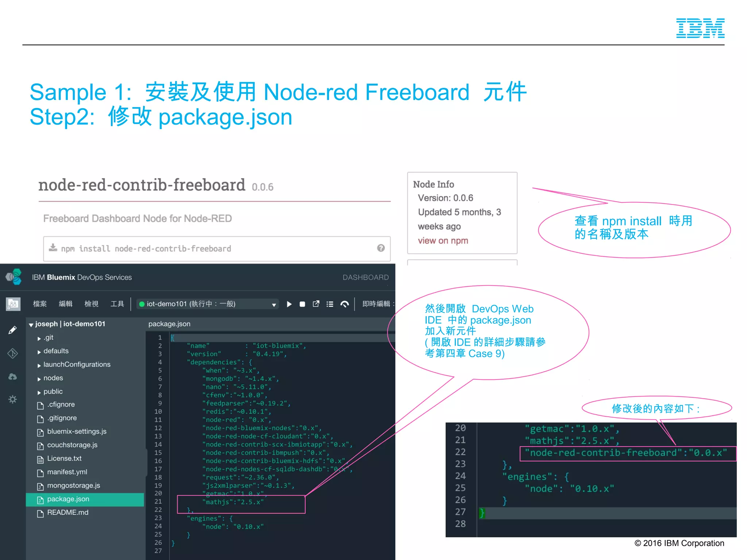The height and width of the screenshot is (560, 747).
Task: Open the Git repository diamond icon
Action: 12,353
